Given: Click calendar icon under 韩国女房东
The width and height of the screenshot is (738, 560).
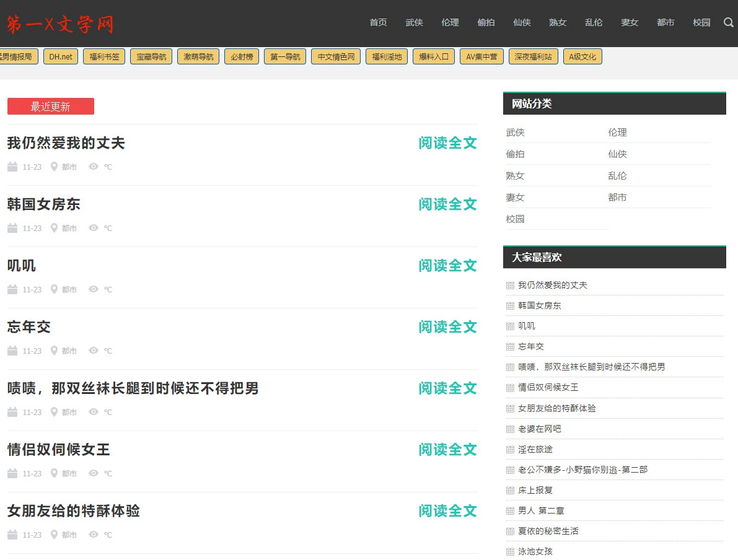Looking at the screenshot, I should click(12, 228).
